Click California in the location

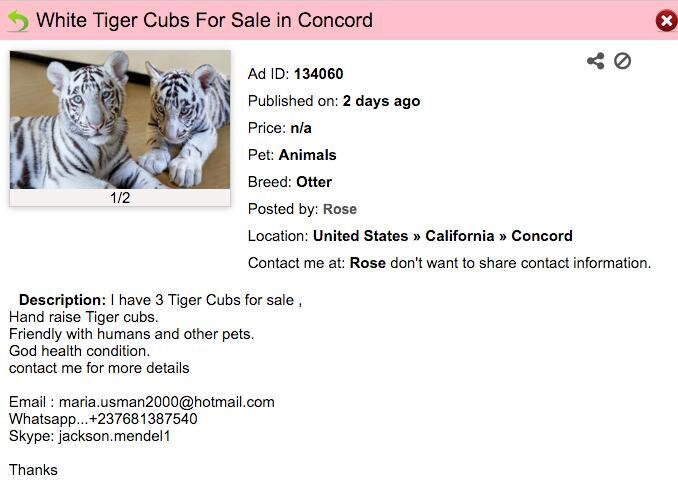pyautogui.click(x=460, y=236)
